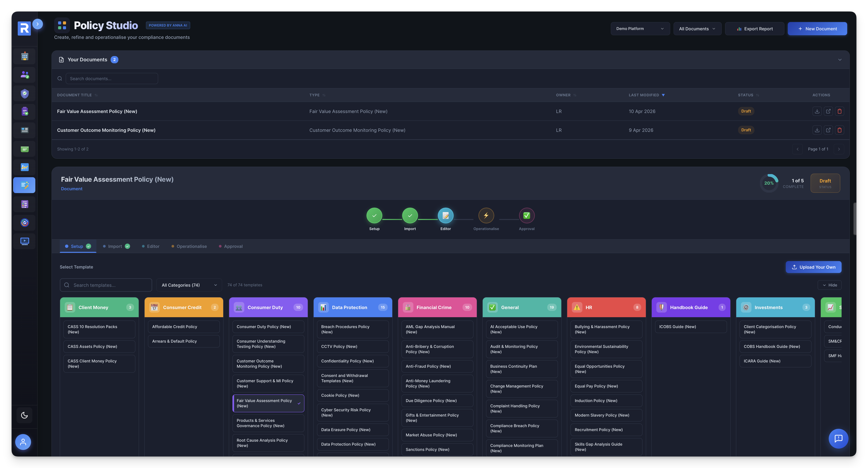Click the New Document button
Screen dimensions: 868x468
tap(817, 29)
